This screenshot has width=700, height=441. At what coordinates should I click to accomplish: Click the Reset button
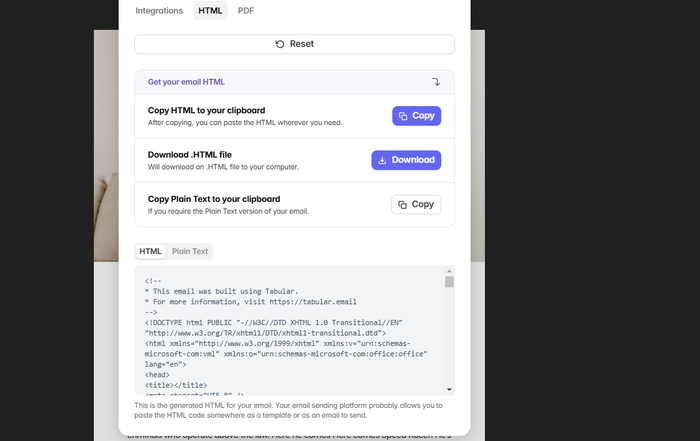(295, 44)
